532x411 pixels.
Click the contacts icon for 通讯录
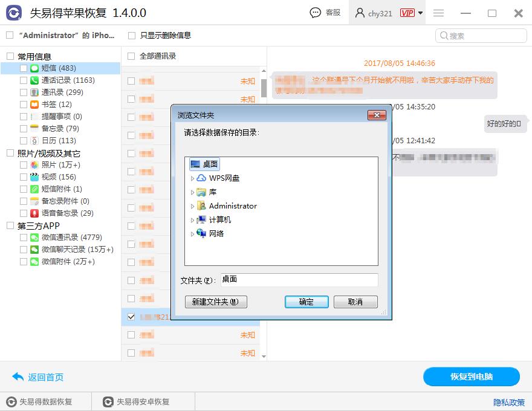34,92
